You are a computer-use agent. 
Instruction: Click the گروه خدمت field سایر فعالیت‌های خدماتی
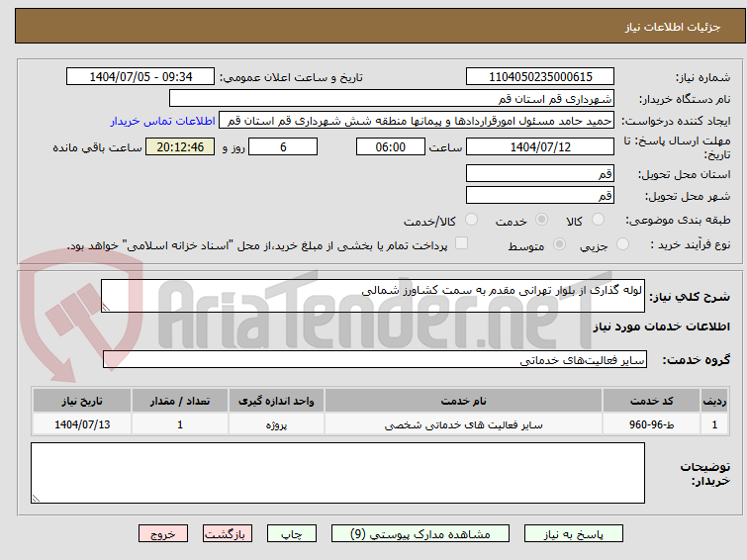[x=375, y=359]
